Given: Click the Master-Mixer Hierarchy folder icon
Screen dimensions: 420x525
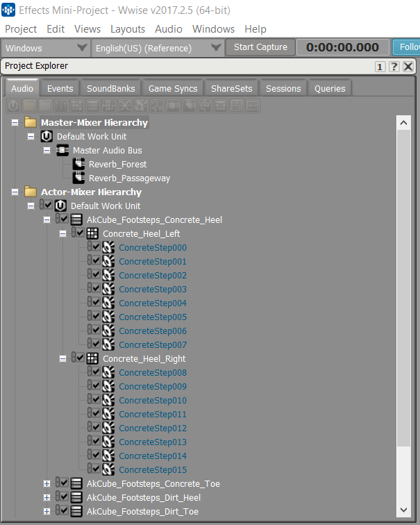Looking at the screenshot, I should tap(31, 122).
